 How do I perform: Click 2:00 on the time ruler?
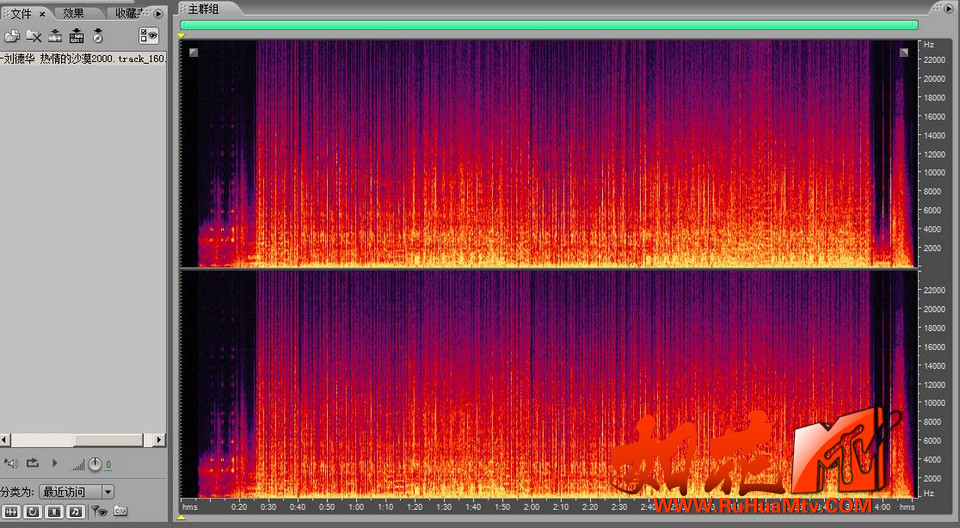[531, 507]
